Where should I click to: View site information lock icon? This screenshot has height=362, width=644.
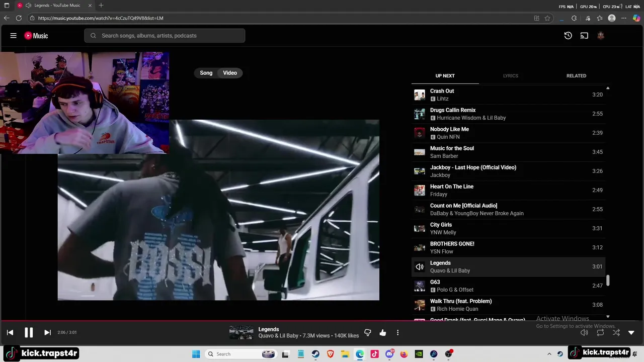[32, 18]
